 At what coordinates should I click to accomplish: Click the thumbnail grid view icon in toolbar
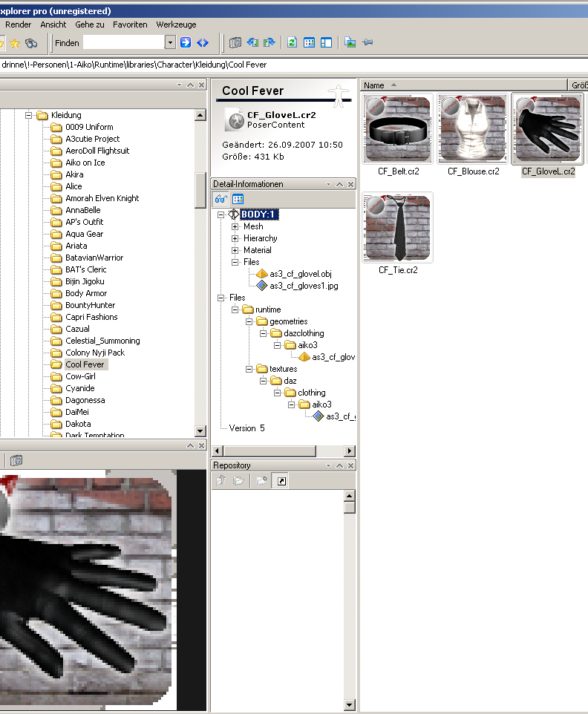click(309, 43)
